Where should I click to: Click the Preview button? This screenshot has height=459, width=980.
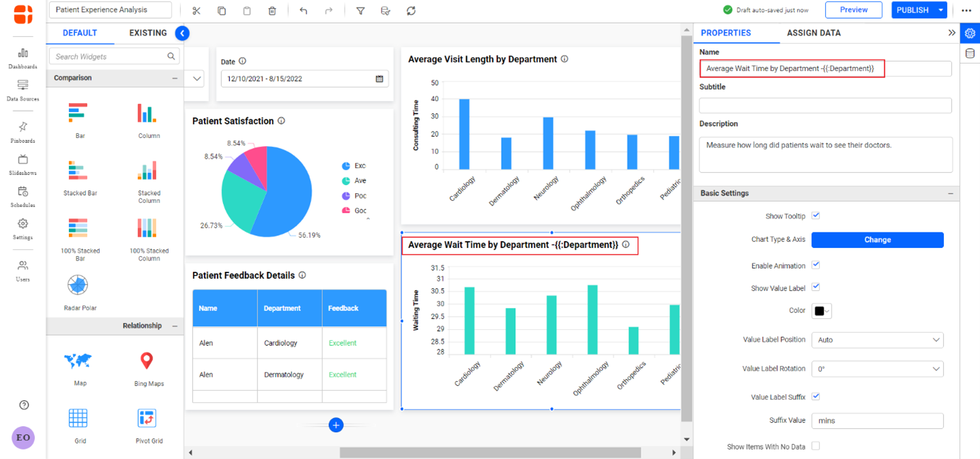853,10
